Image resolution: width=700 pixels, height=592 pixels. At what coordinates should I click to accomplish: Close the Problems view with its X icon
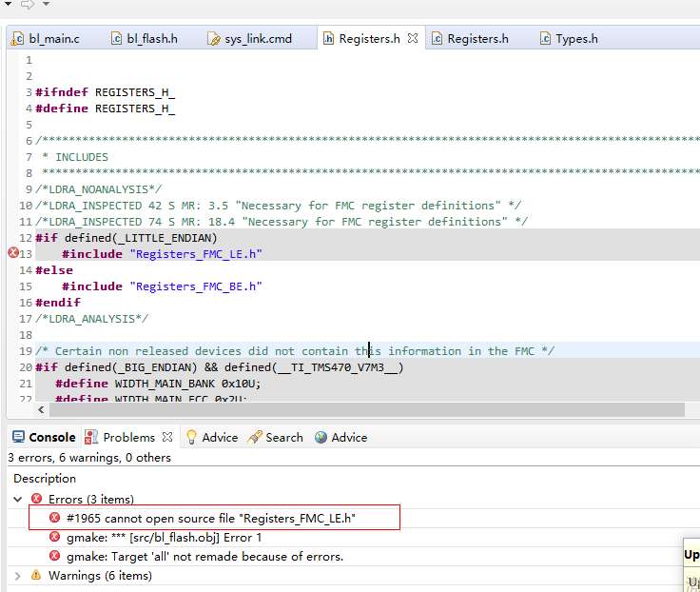[x=167, y=437]
